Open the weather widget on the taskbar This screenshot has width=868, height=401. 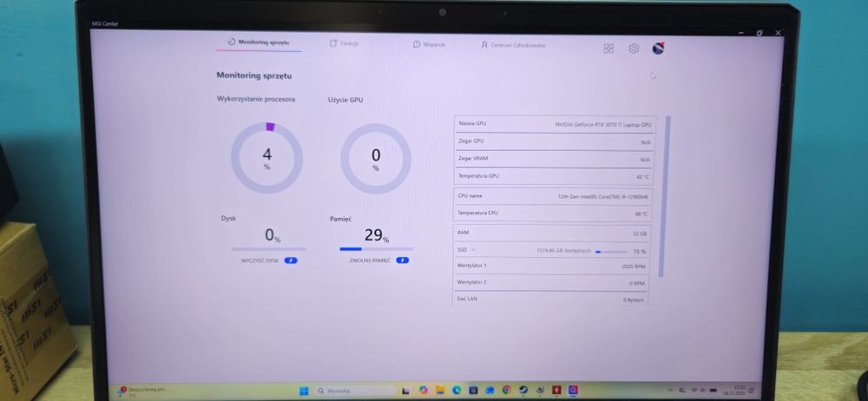(143, 392)
